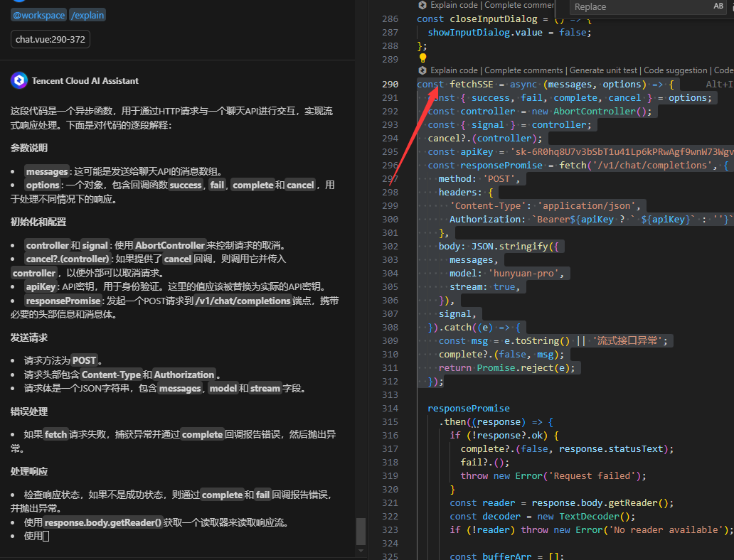The width and height of the screenshot is (734, 560).
Task: Click 'Code suggestion' code lens
Action: [x=675, y=70]
